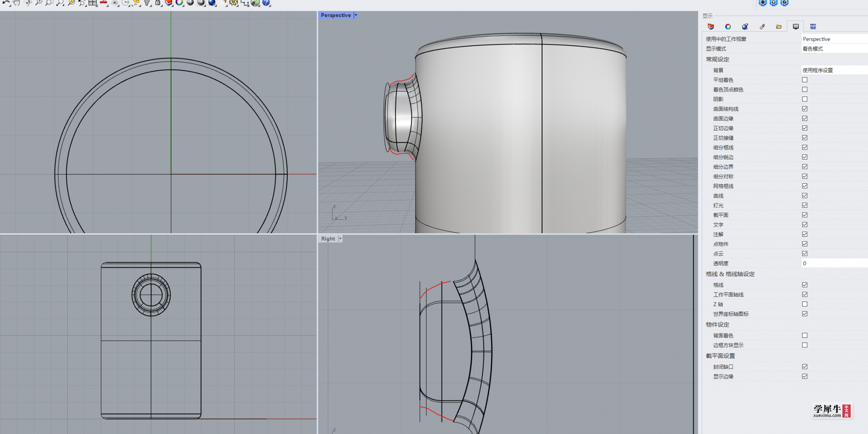868x434 pixels.
Task: Uncheck the 曲面结构线 checkbox
Action: click(805, 109)
